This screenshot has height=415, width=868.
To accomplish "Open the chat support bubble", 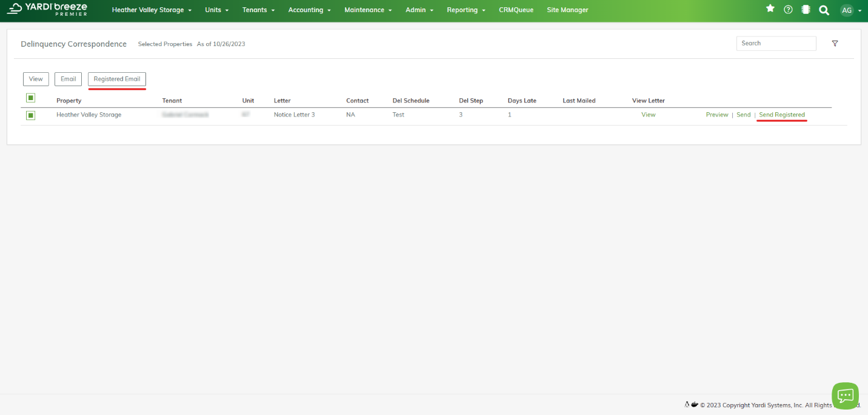I will coord(845,396).
